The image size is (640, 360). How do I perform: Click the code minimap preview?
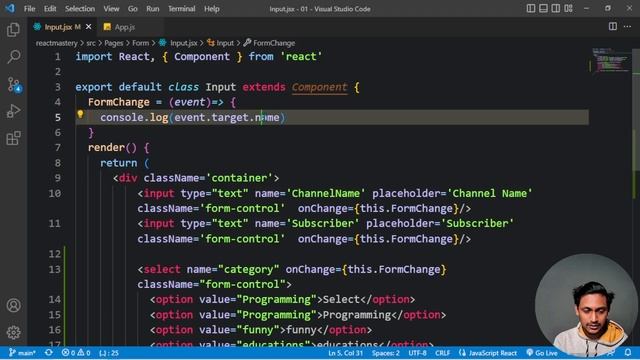611,61
